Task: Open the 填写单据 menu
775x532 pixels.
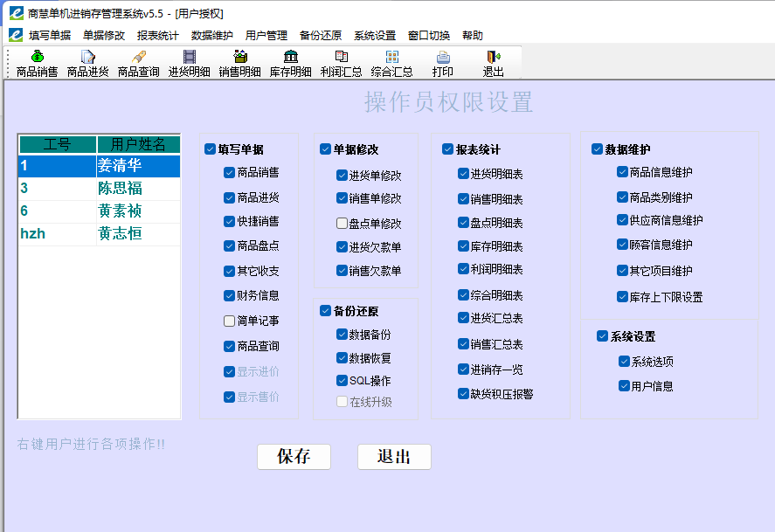Action: (50, 36)
